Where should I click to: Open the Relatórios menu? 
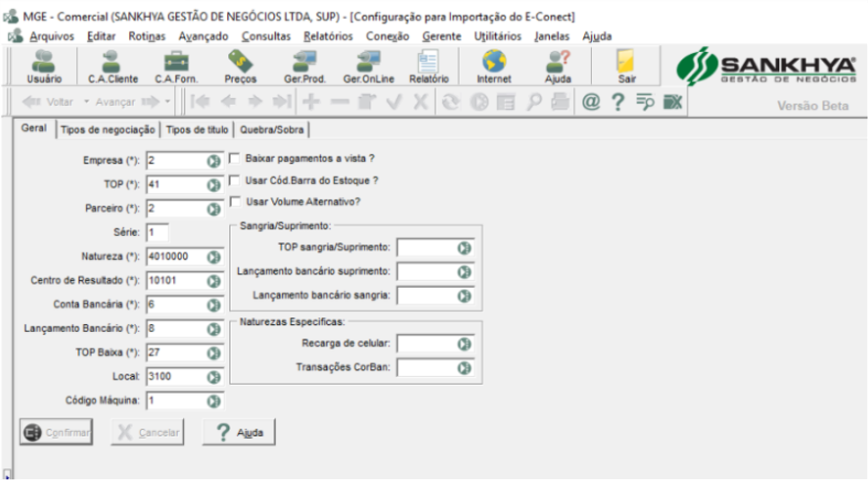point(328,36)
